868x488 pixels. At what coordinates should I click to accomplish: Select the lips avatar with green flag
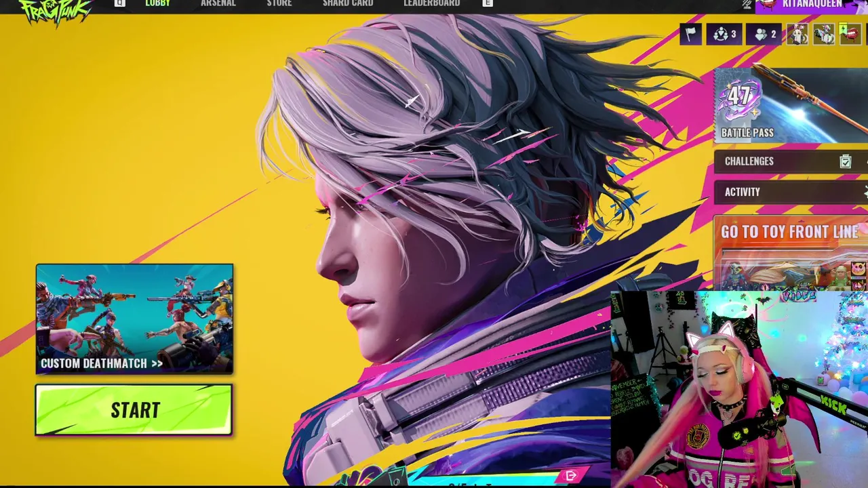[x=850, y=34]
